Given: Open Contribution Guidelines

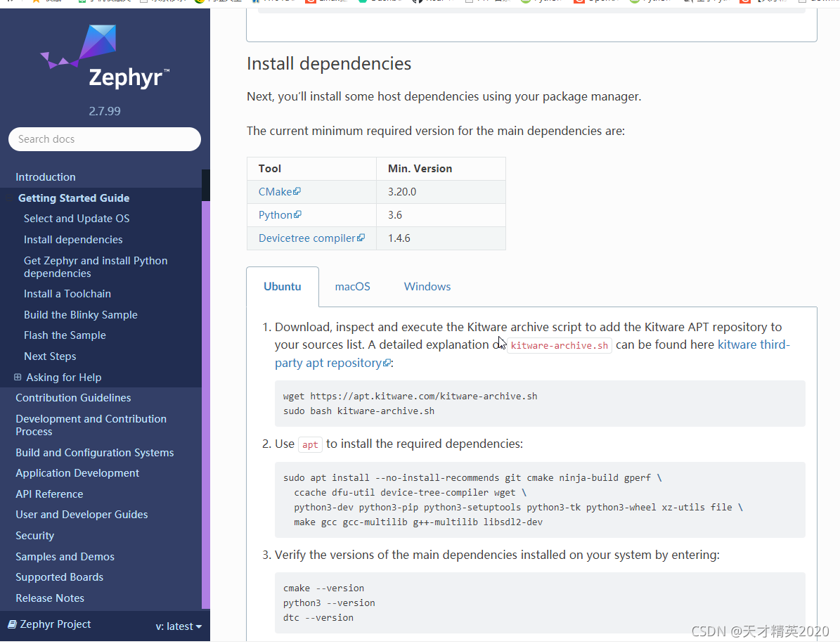Looking at the screenshot, I should 73,397.
